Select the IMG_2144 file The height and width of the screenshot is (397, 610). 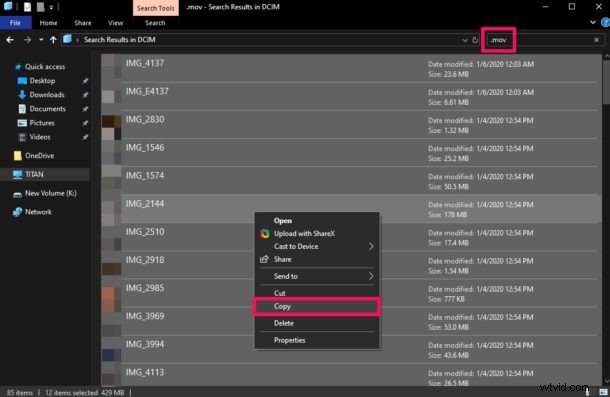(349, 209)
